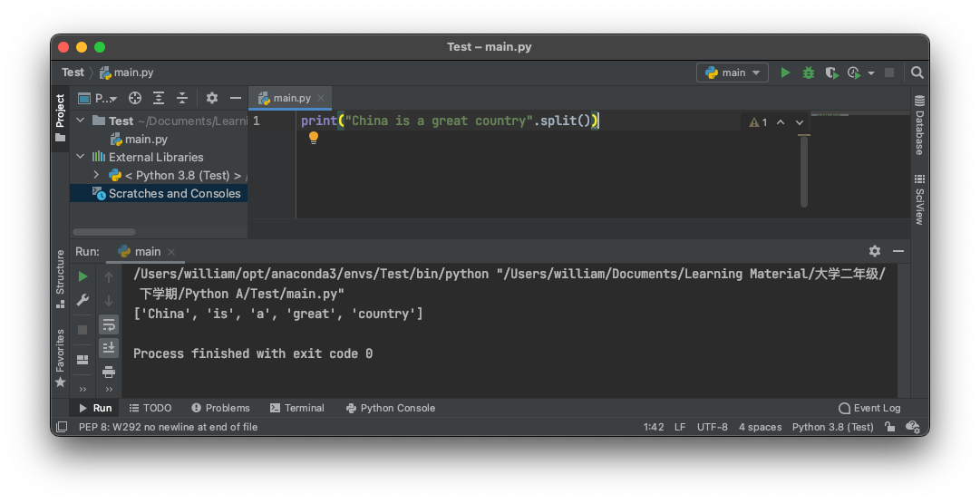Open Search Everywhere magnifier icon
Viewport: 980px width, 503px height.
click(917, 73)
